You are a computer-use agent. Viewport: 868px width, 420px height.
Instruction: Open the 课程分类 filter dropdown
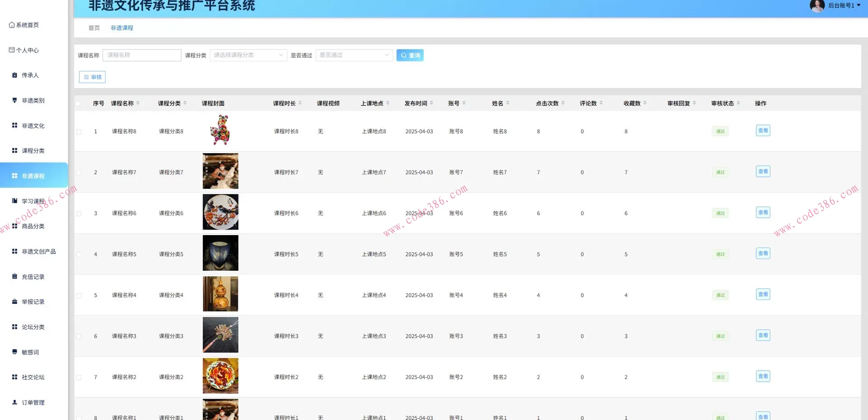pos(248,55)
